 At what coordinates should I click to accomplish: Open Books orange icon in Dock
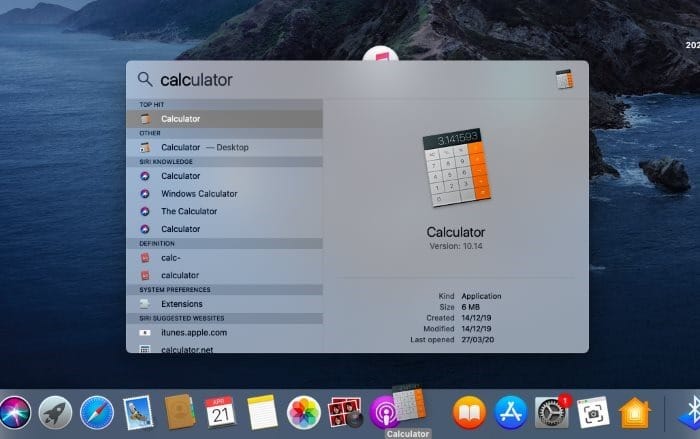469,412
